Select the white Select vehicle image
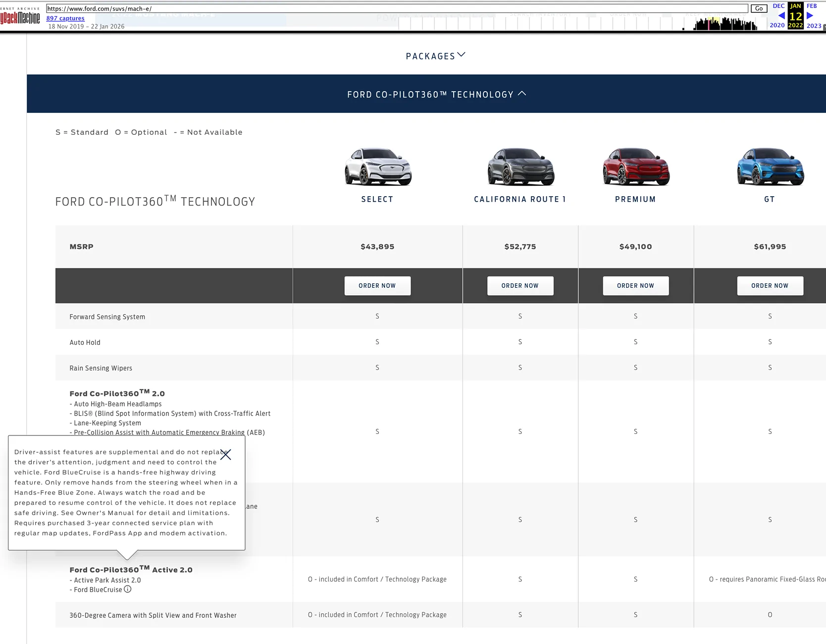 point(378,167)
